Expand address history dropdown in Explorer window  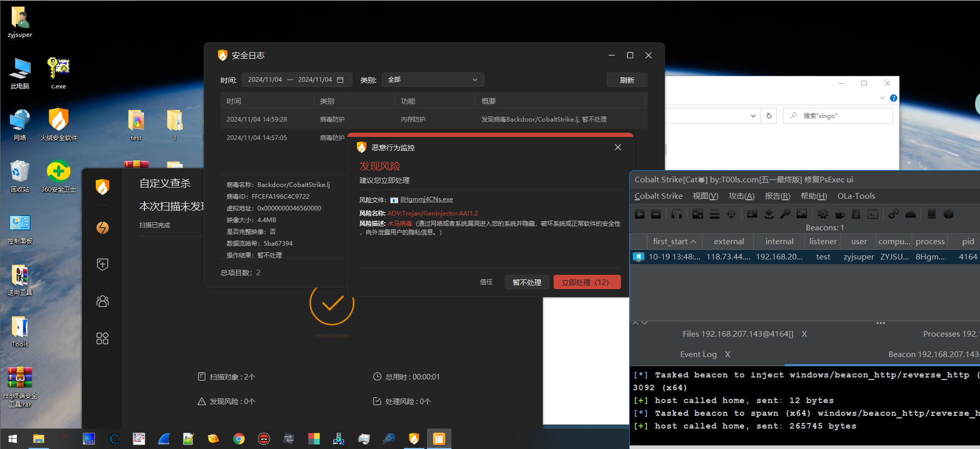753,116
